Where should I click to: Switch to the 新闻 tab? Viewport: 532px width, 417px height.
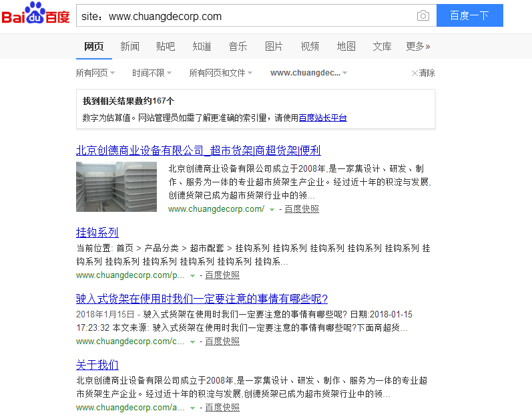click(x=129, y=46)
